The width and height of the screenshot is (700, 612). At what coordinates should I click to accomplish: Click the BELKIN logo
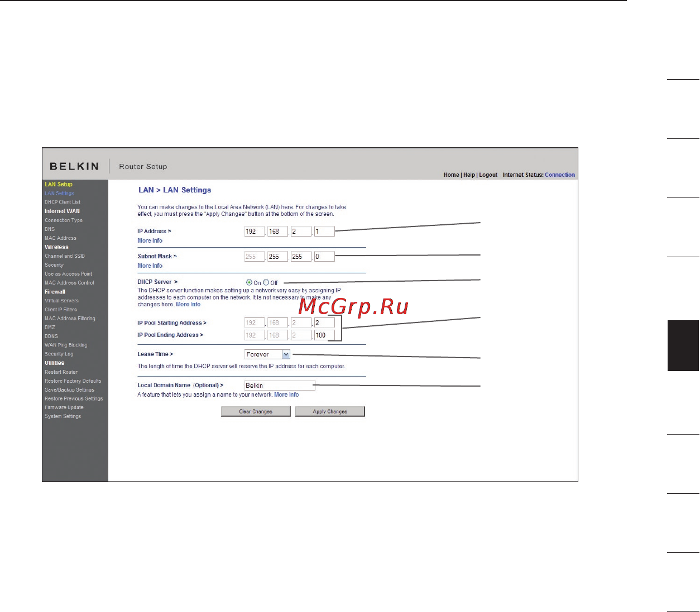click(x=74, y=166)
